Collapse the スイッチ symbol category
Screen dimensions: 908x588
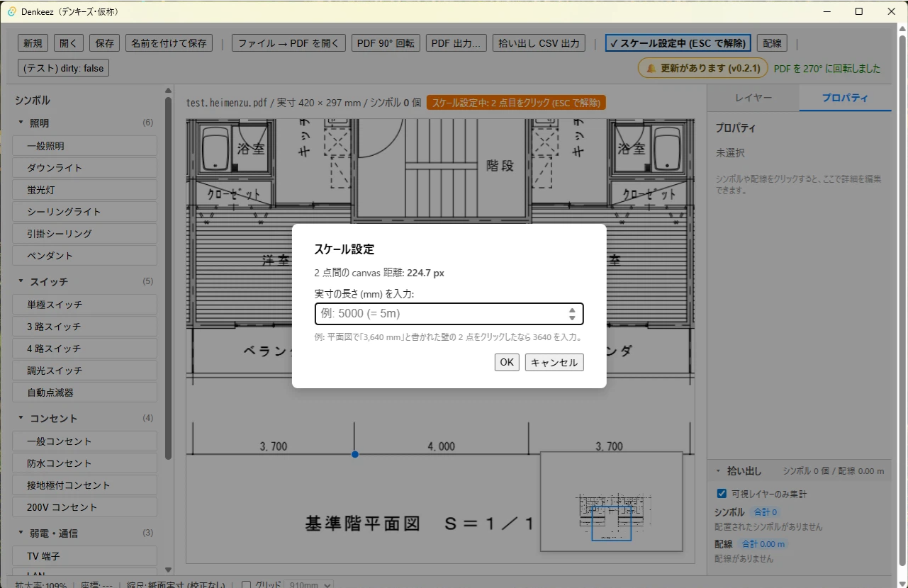[x=21, y=281]
